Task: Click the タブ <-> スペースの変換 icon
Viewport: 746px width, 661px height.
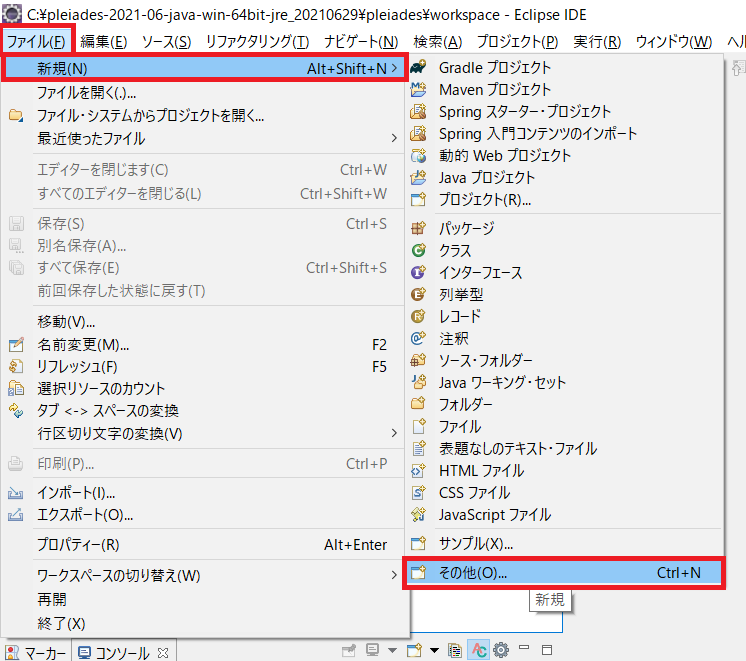Action: click(x=16, y=410)
